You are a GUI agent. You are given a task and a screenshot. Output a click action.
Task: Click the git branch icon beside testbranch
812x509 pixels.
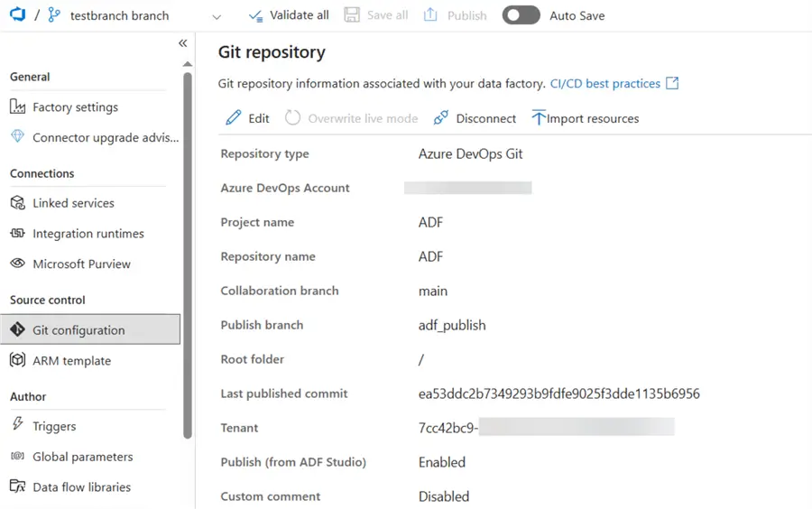tap(53, 15)
